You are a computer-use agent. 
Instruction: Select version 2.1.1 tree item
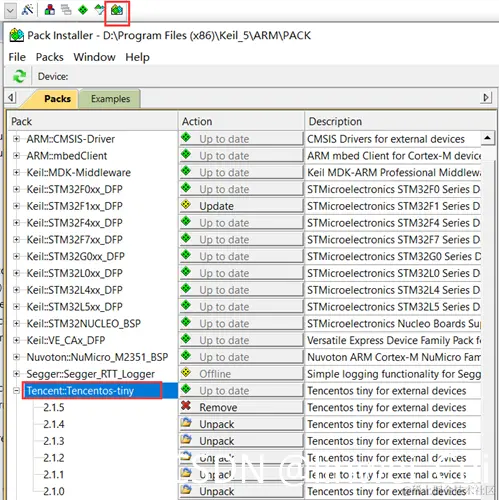(x=54, y=475)
